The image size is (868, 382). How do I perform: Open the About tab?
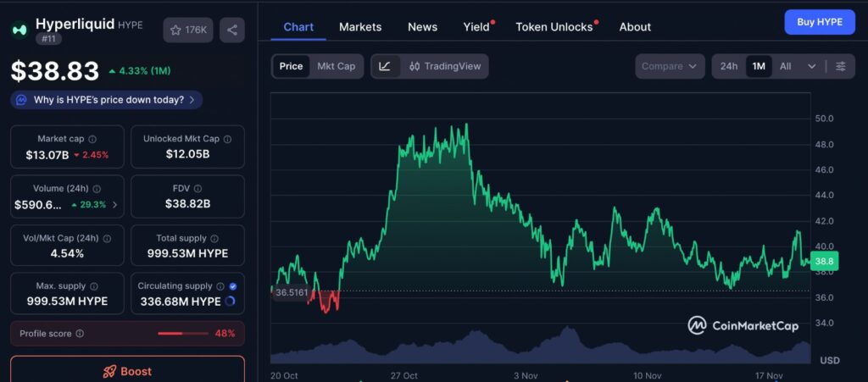coord(635,26)
